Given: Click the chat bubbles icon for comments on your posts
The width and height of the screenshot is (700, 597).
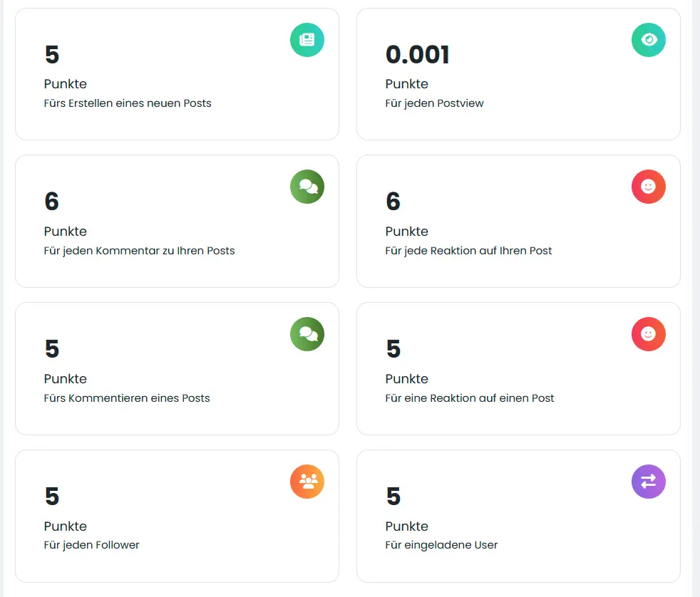Looking at the screenshot, I should (307, 187).
